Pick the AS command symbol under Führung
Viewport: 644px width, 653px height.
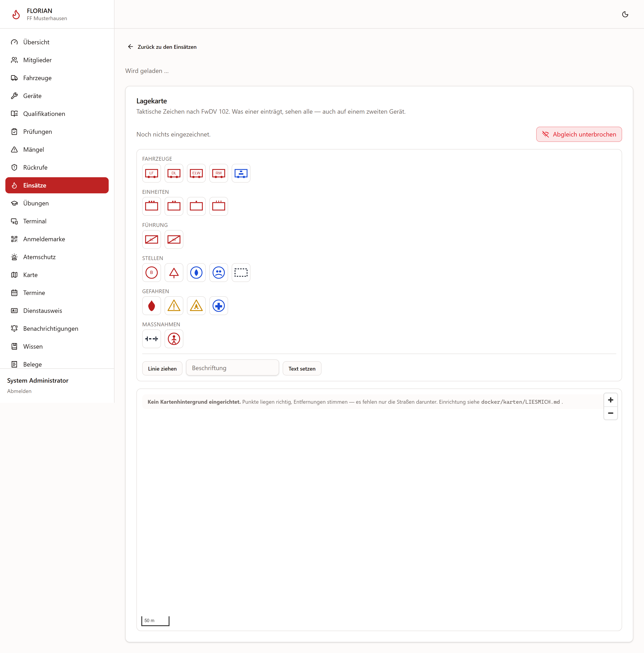click(174, 240)
